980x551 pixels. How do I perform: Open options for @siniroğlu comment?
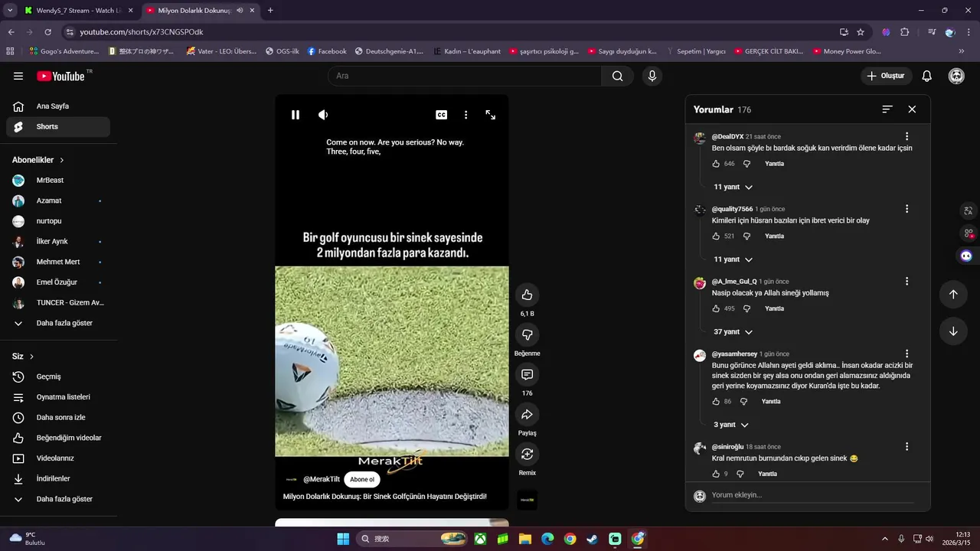906,446
